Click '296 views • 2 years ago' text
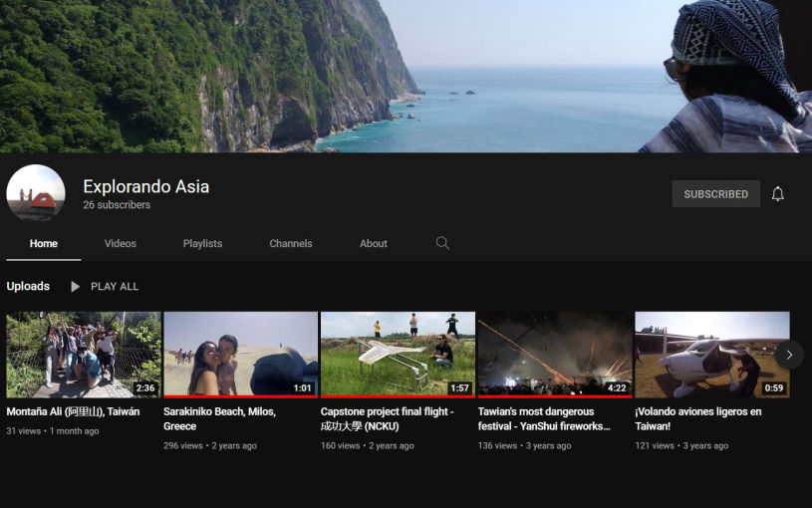The image size is (812, 508). 210,446
